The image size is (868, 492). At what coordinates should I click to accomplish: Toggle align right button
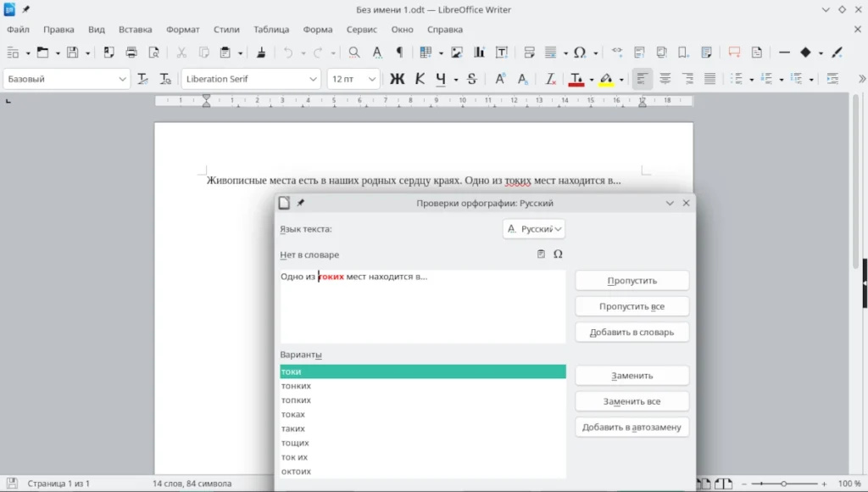pos(687,79)
